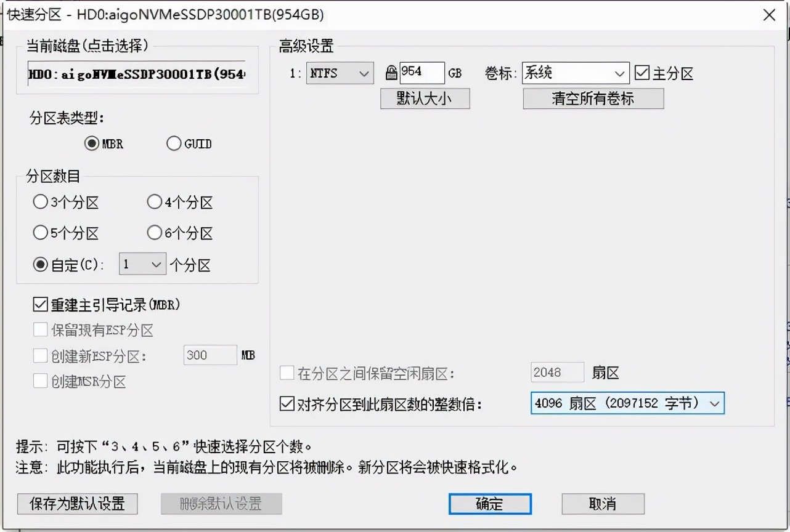Choose the 4个分区 option

pyautogui.click(x=154, y=201)
